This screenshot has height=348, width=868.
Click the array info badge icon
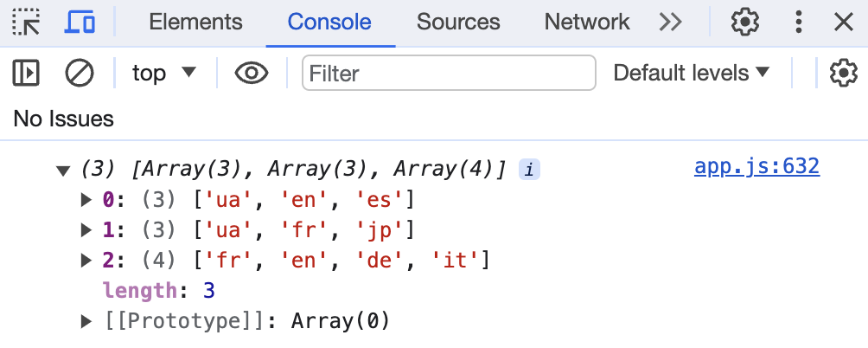click(x=529, y=169)
